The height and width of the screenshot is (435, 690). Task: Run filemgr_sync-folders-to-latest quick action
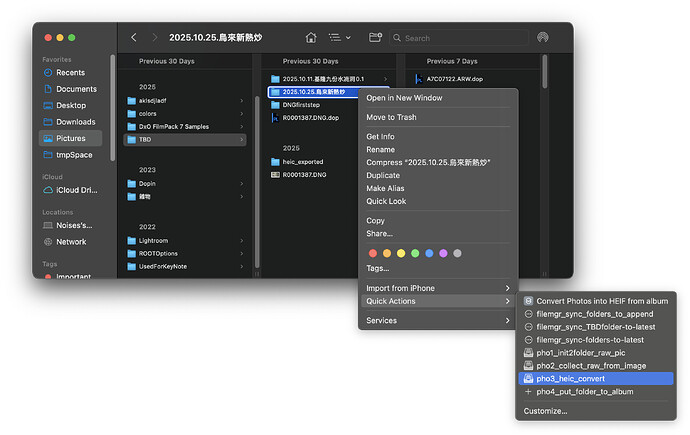(x=596, y=340)
